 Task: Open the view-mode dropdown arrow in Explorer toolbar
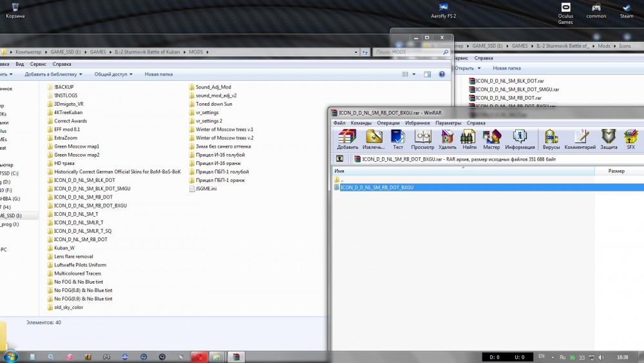(x=413, y=74)
